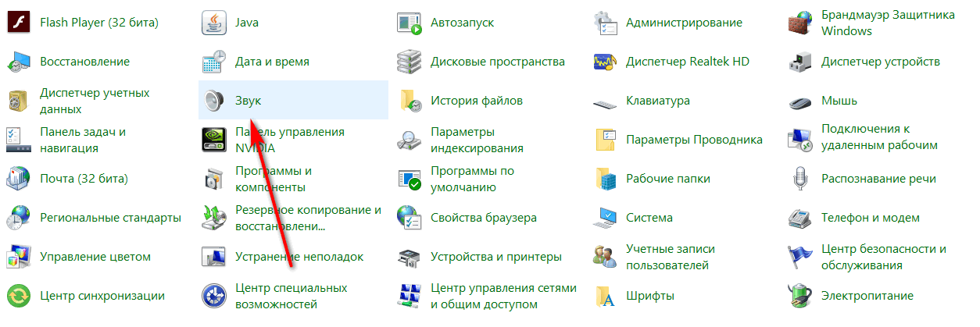Open Брандмауэр Защитника Windows brick wall icon
The image size is (980, 327).
pos(799,23)
